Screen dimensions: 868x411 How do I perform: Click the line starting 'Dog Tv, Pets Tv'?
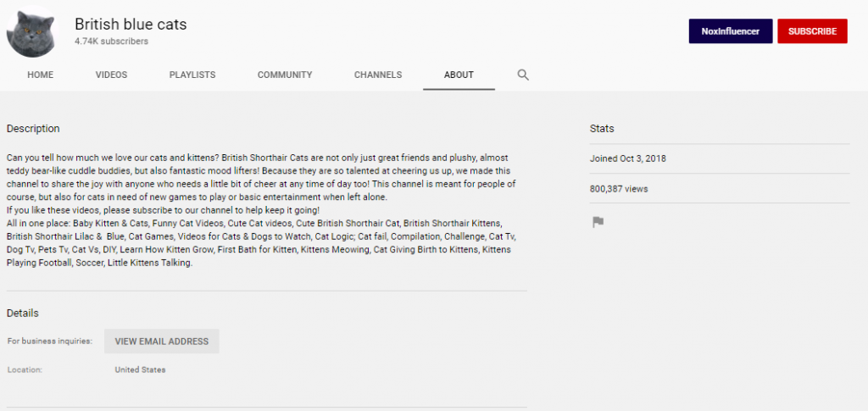pos(259,250)
